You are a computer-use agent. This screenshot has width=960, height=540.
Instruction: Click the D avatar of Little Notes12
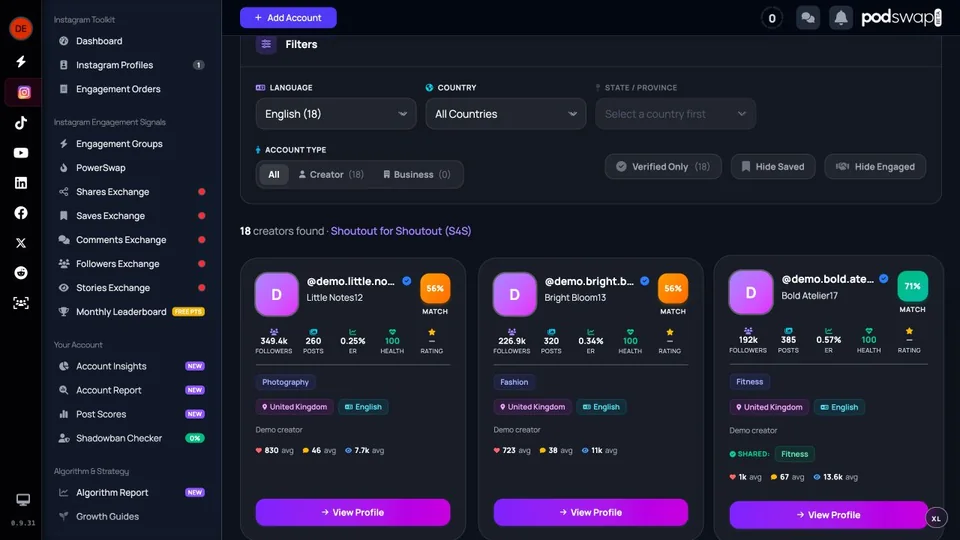tap(277, 294)
